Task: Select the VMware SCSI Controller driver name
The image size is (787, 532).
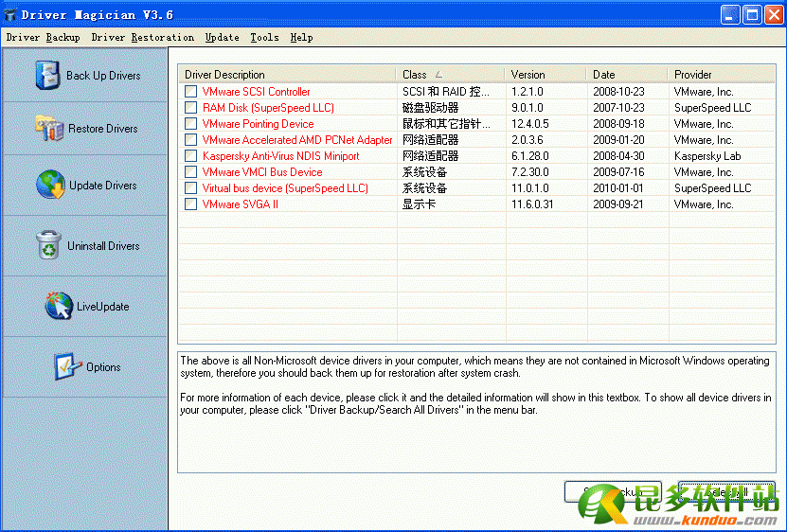Action: pyautogui.click(x=256, y=91)
